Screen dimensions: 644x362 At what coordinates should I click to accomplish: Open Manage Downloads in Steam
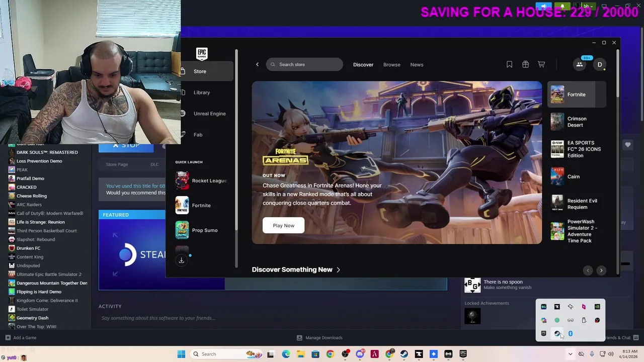point(319,337)
